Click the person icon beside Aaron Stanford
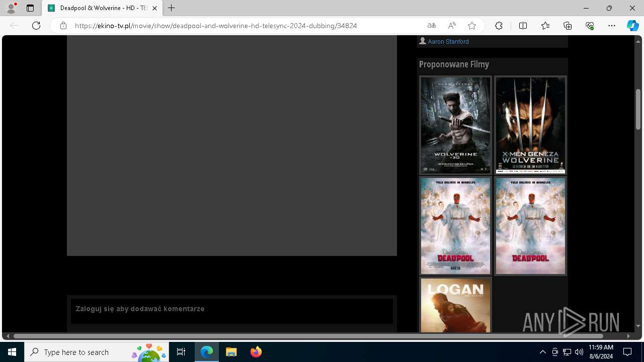The image size is (644, 362). click(423, 41)
